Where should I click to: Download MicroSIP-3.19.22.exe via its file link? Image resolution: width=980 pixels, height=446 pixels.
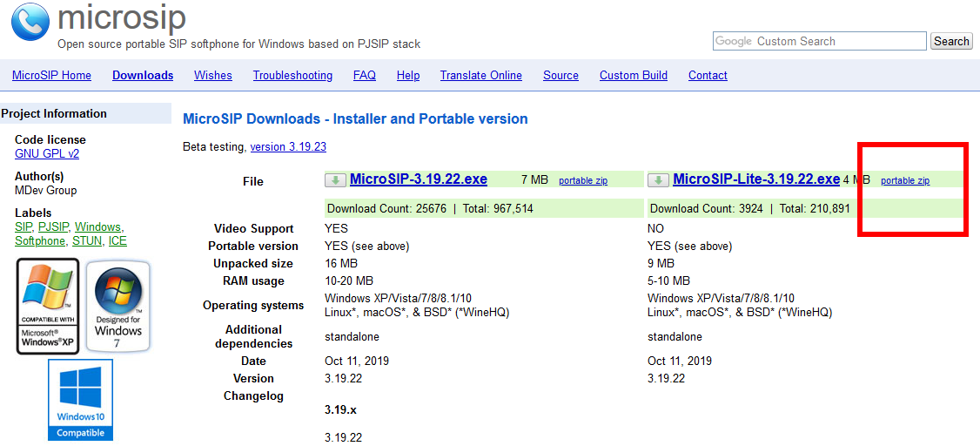418,179
